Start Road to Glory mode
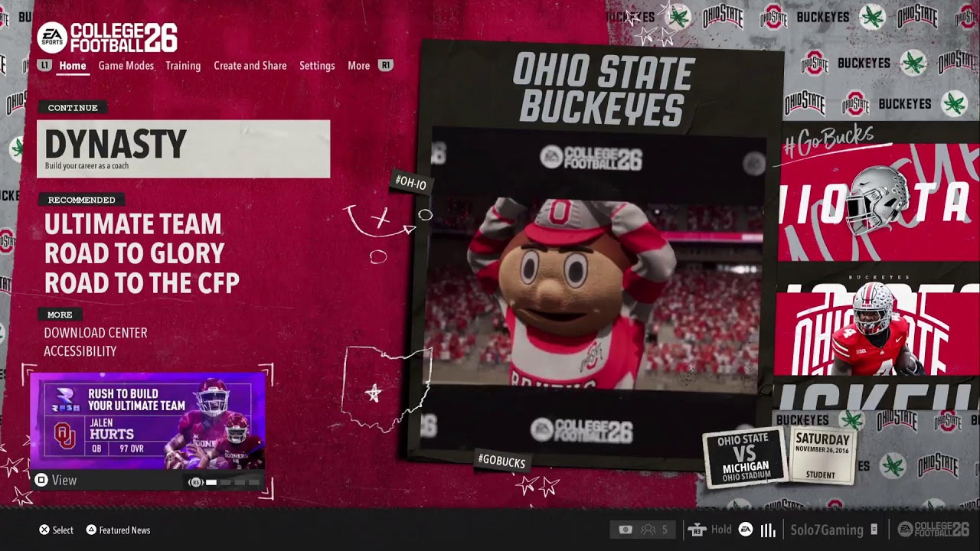Image resolution: width=980 pixels, height=551 pixels. coord(135,253)
